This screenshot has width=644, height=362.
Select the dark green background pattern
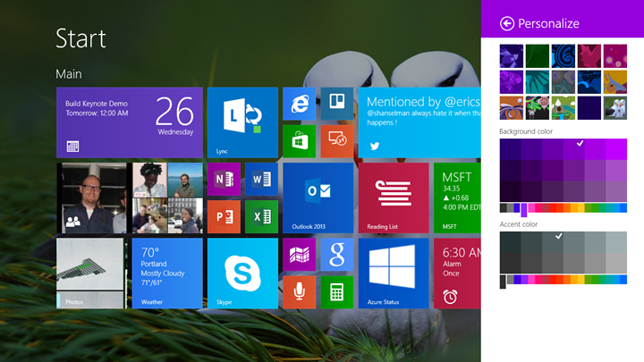[x=538, y=56]
